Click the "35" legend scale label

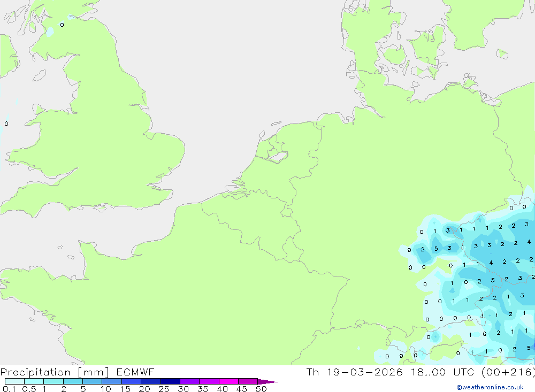[203, 389]
